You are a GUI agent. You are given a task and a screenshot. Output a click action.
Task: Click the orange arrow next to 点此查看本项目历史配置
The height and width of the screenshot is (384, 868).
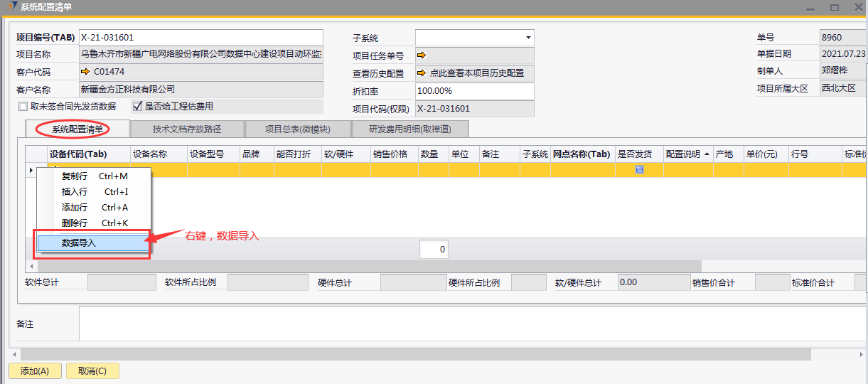pyautogui.click(x=421, y=73)
